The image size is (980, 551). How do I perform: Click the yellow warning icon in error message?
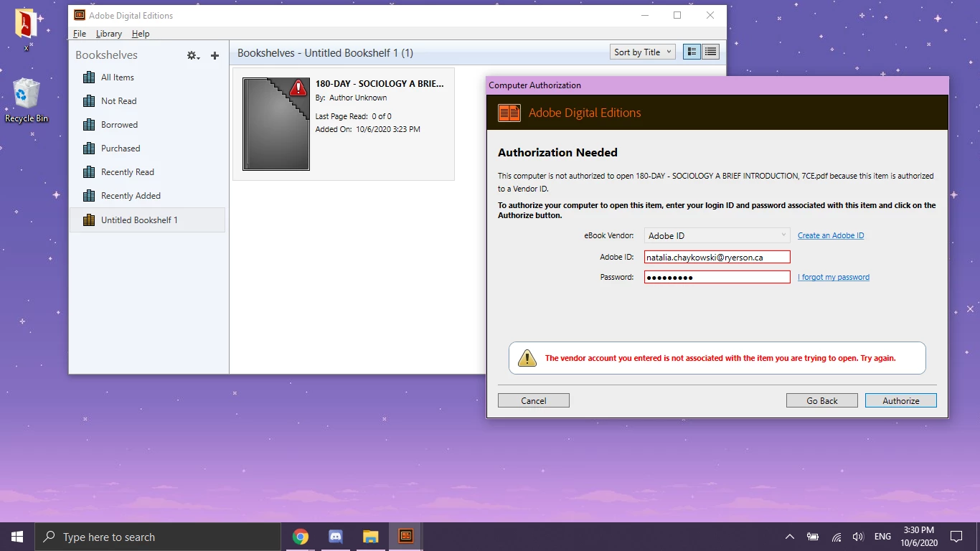click(x=527, y=358)
